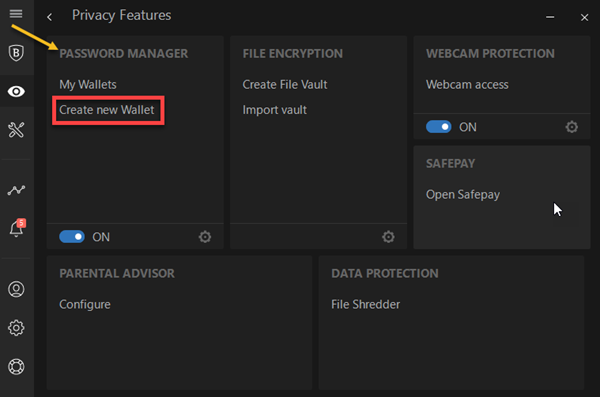The image size is (600, 397).
Task: Minimize the Bitdefender window
Action: 550,17
